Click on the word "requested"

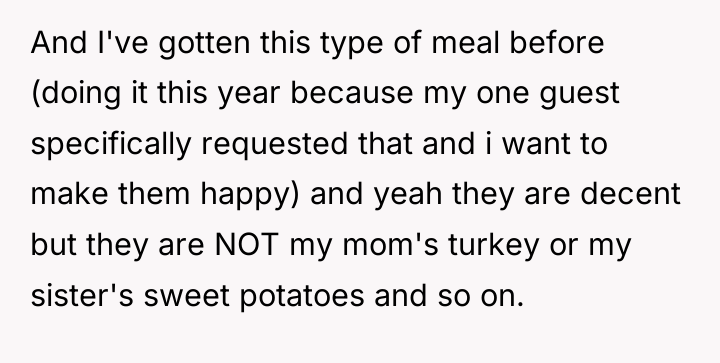pyautogui.click(x=275, y=145)
